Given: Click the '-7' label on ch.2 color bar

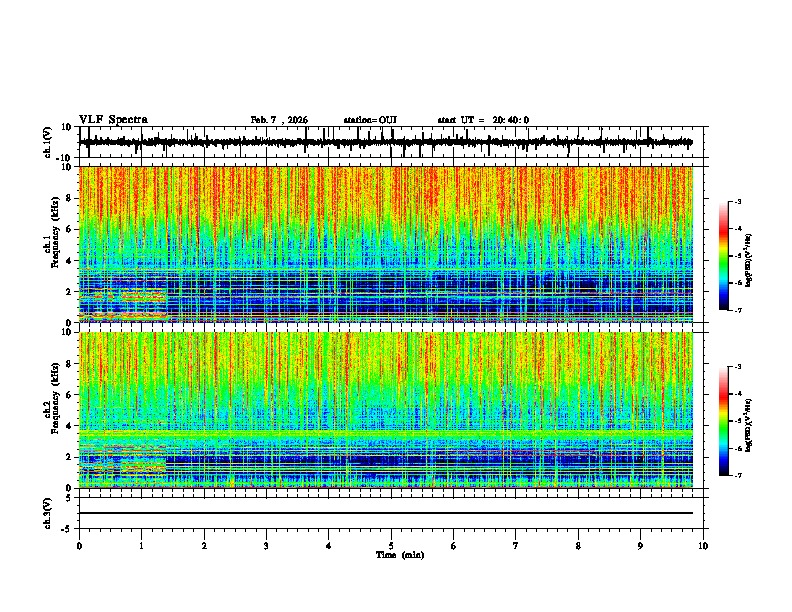Looking at the screenshot, I should point(737,475).
